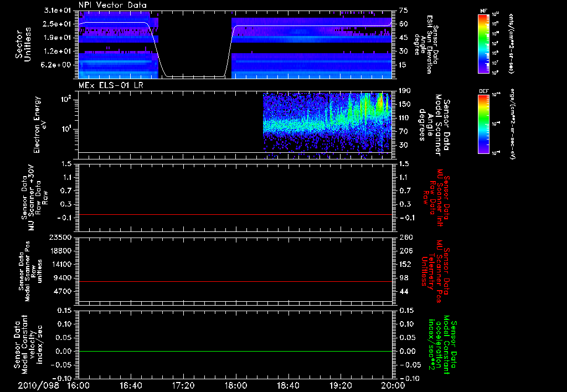The height and width of the screenshot is (392, 567).
Task: Click the 260 telemetry tick value
Action: coord(405,237)
